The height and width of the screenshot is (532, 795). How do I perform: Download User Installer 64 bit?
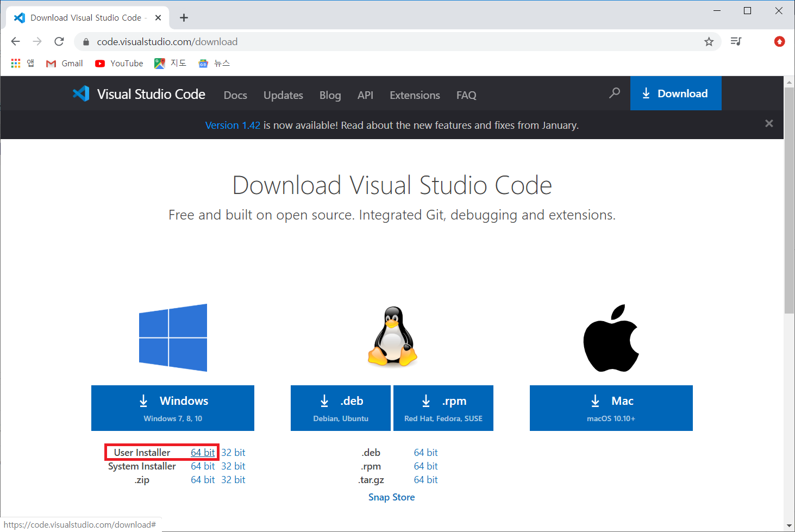pos(203,452)
